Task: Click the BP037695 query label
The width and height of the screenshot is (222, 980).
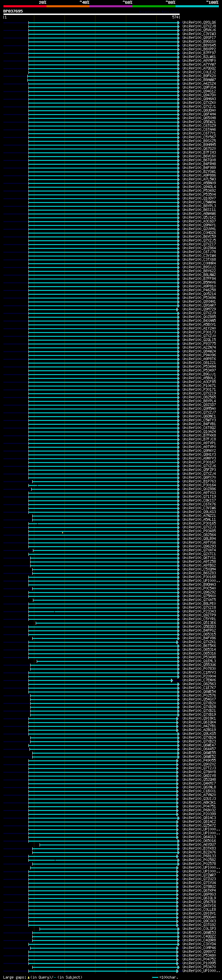Action: (x=13, y=11)
